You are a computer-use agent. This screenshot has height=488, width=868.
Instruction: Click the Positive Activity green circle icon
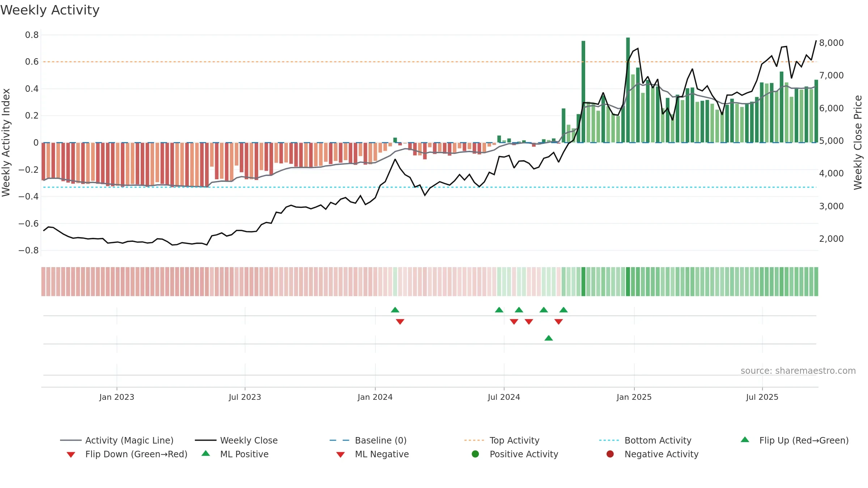pos(475,454)
